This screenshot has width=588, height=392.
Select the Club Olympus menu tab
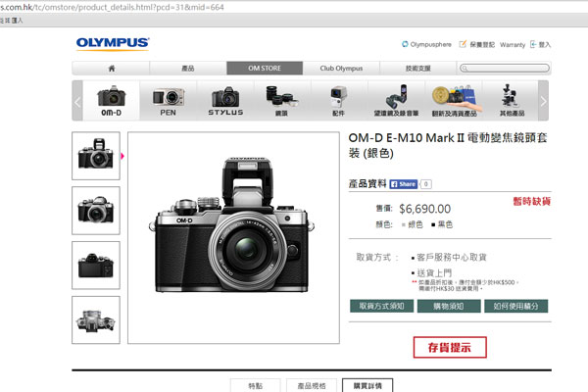click(x=341, y=69)
